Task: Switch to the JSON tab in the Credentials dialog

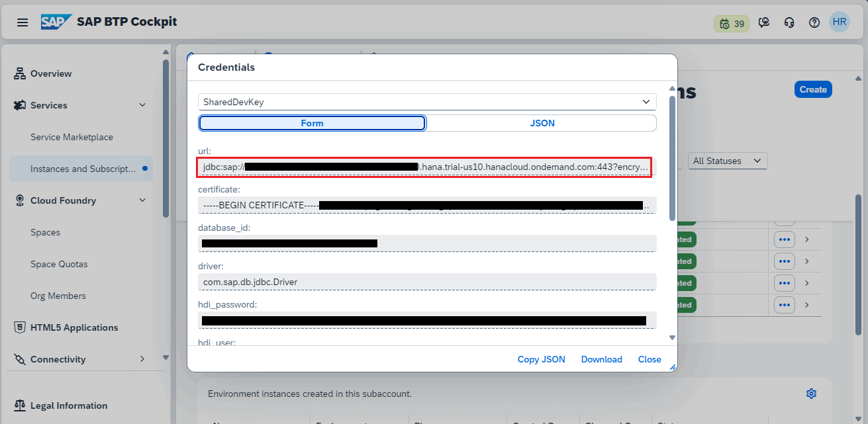Action: (542, 122)
